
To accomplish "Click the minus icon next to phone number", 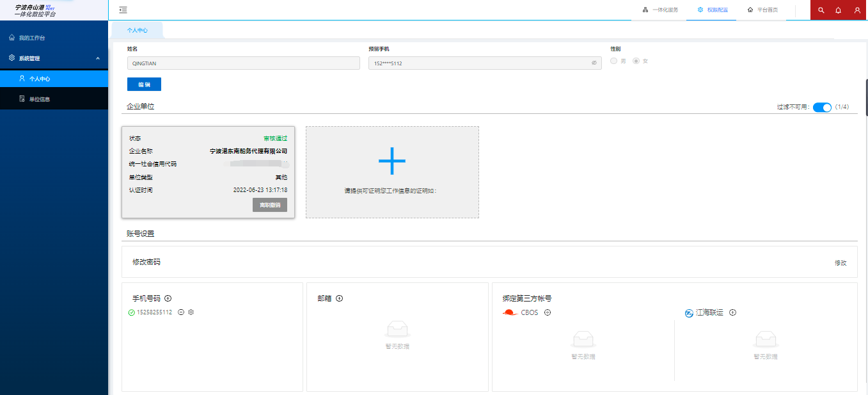I will (x=181, y=312).
